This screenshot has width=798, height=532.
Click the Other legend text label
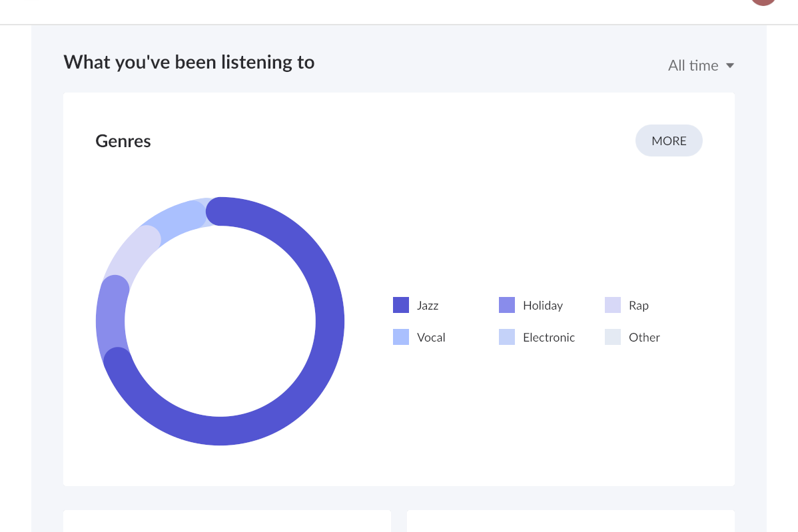644,338
